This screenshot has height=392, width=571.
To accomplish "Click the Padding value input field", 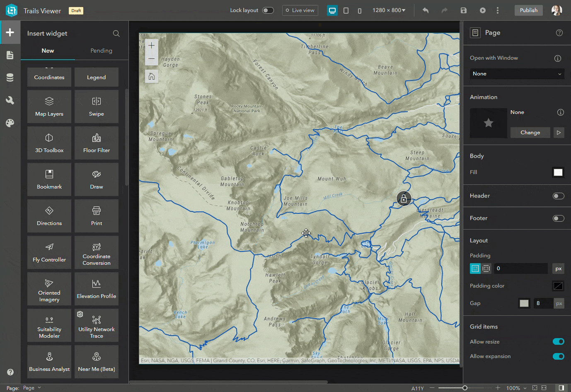I will 520,268.
